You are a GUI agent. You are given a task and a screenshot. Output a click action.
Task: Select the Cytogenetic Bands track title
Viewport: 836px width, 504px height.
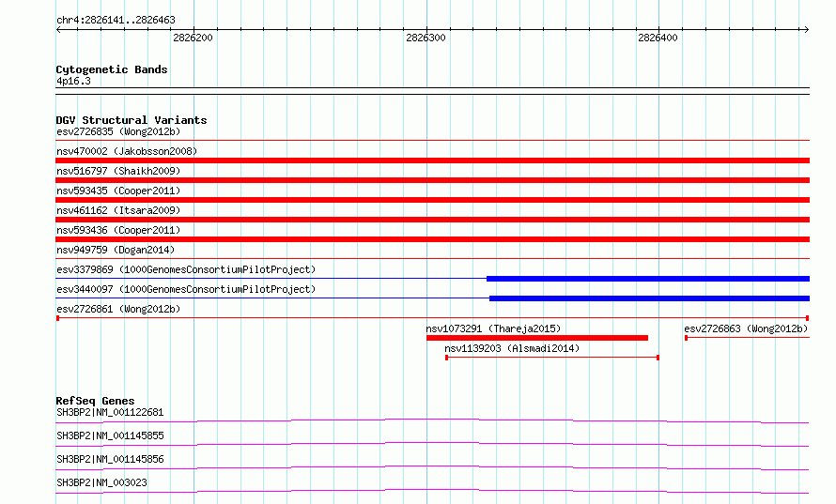coord(112,69)
